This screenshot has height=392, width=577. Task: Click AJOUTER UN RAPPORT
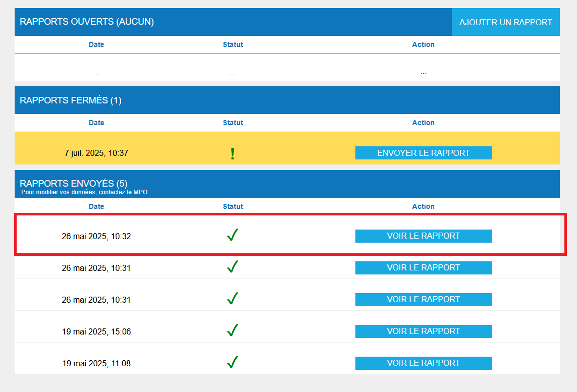tap(505, 22)
